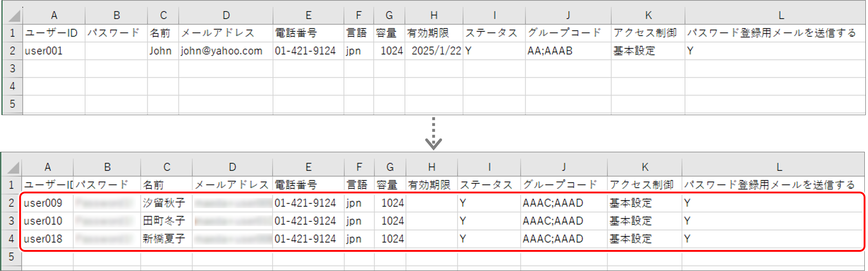The width and height of the screenshot is (868, 271).
Task: Click row number 4 in the bottom sheet
Action: (x=11, y=239)
